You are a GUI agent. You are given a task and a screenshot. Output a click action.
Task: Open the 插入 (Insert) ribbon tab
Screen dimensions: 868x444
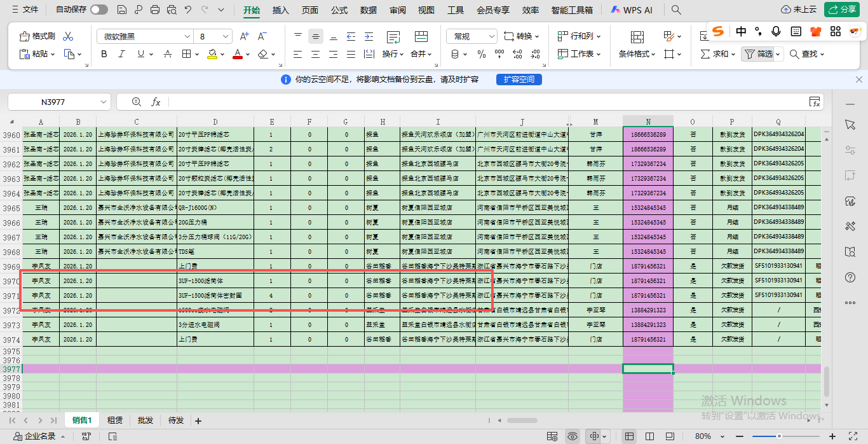coord(280,10)
